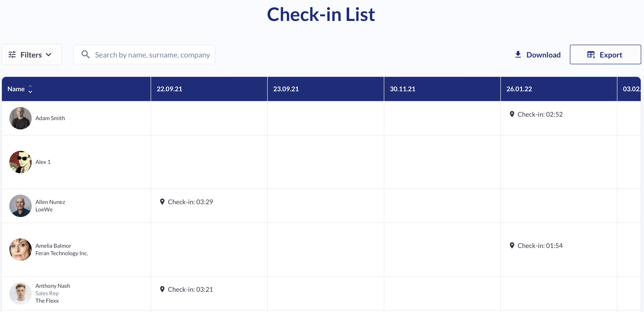Screen dimensions: 644x312
Task: Click location pin for Adam Smith check-in
Action: pos(512,114)
